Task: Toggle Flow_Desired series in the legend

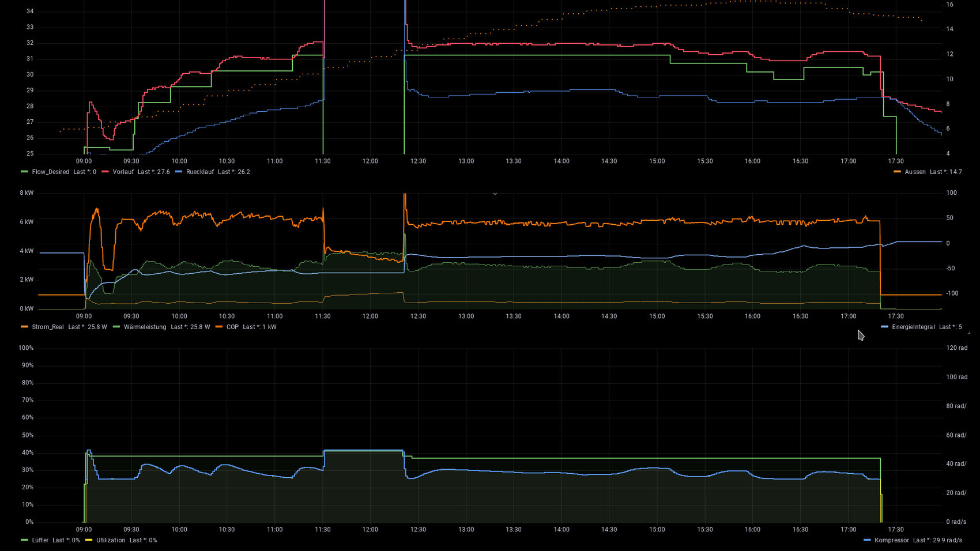Action: coord(51,172)
